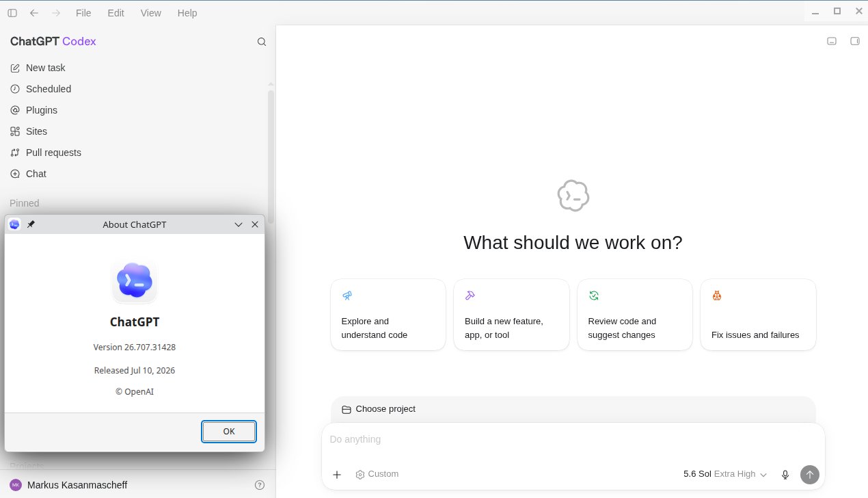Toggle the right side panel icon
This screenshot has width=868, height=498.
(854, 41)
